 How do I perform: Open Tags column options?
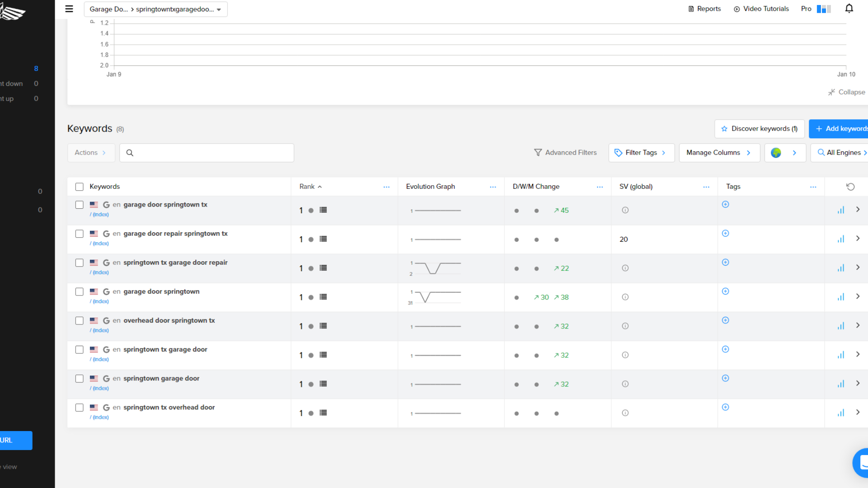click(x=813, y=187)
